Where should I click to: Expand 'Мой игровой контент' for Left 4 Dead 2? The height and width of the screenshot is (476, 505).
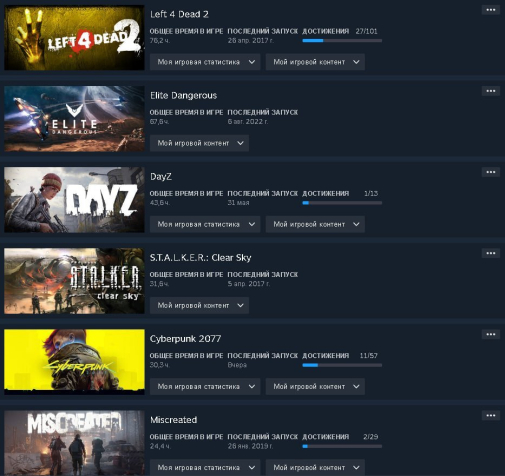[315, 62]
